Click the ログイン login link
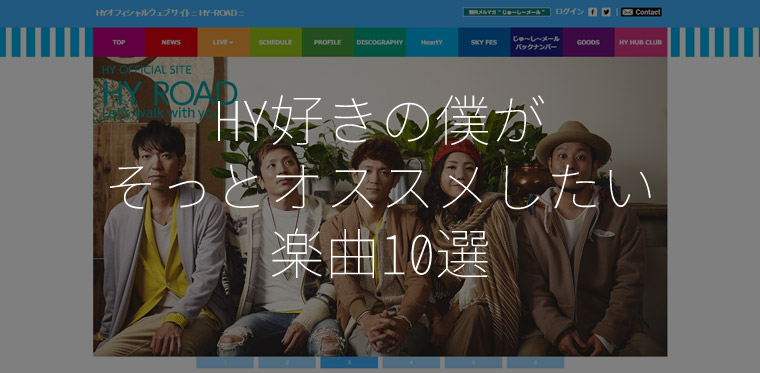The image size is (760, 373). pos(570,12)
